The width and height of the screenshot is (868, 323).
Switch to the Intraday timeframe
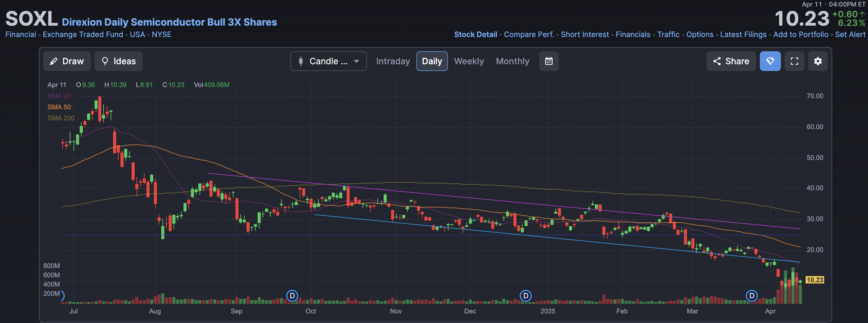[393, 61]
